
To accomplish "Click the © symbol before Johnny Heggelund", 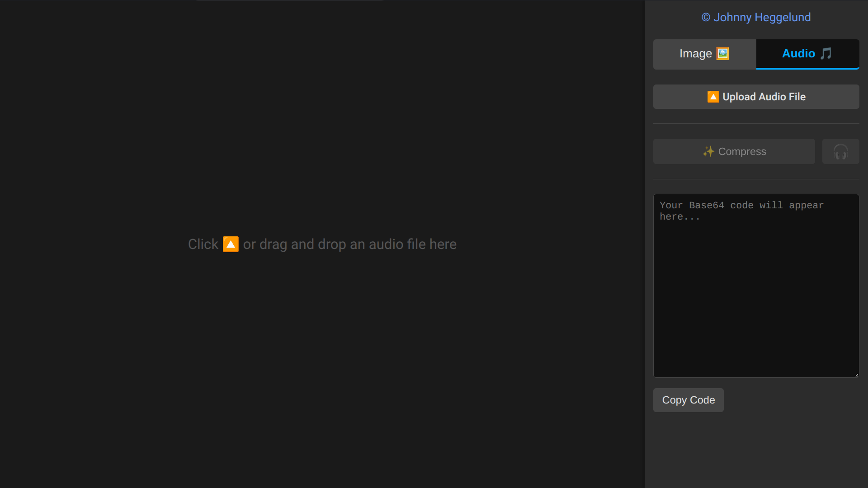I will pyautogui.click(x=706, y=17).
